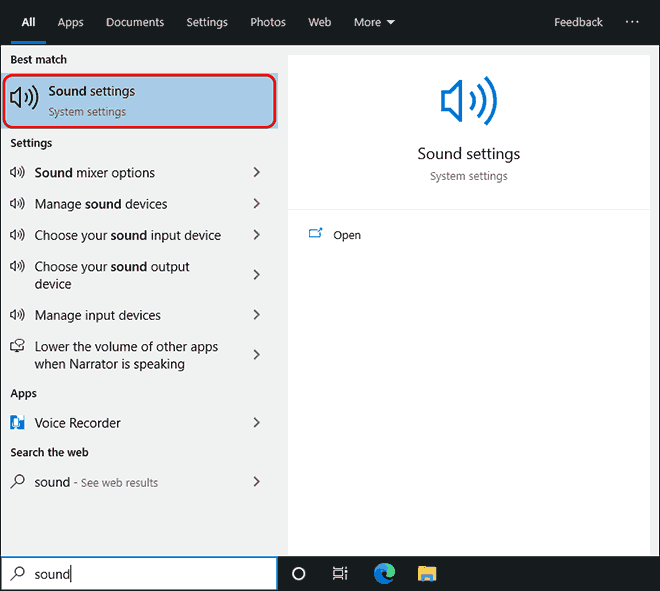Switch to the Apps search tab
The height and width of the screenshot is (591, 660).
(x=71, y=22)
